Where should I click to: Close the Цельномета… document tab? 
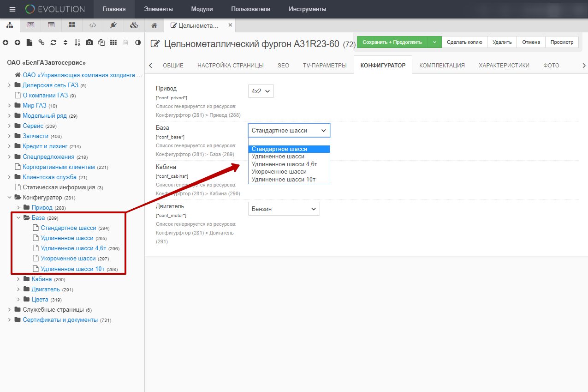tap(230, 25)
